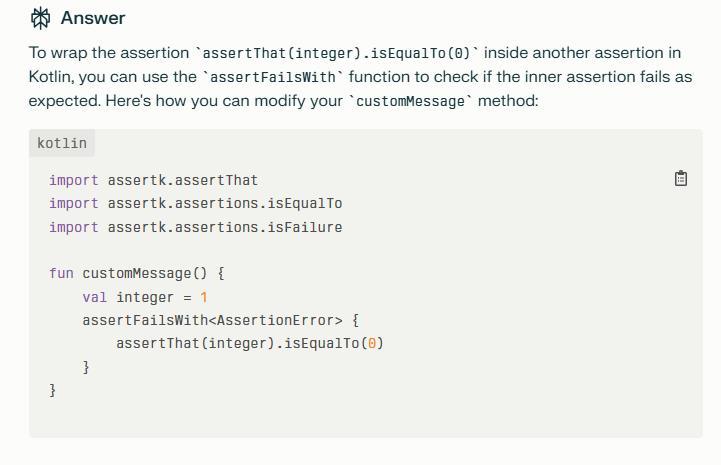Click the import assertk.assertThat line

click(153, 180)
